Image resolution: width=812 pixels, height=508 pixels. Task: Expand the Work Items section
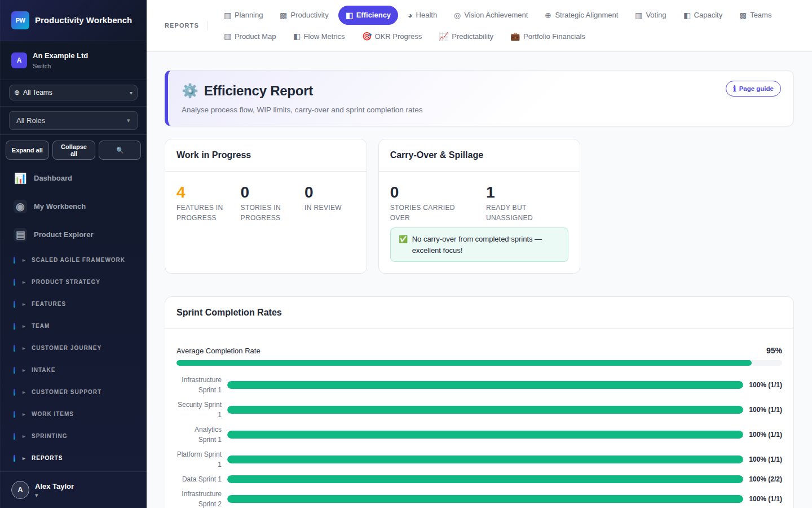73,414
